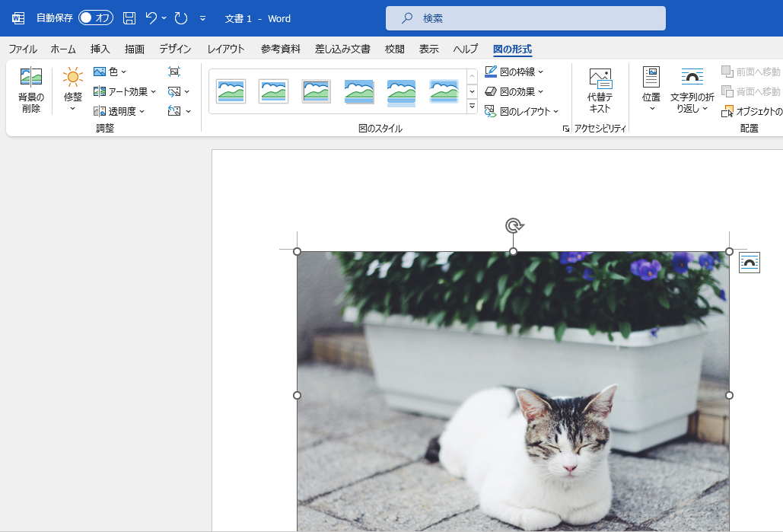Click the left-middle resize handle of the image
The width and height of the screenshot is (783, 532).
(x=297, y=395)
